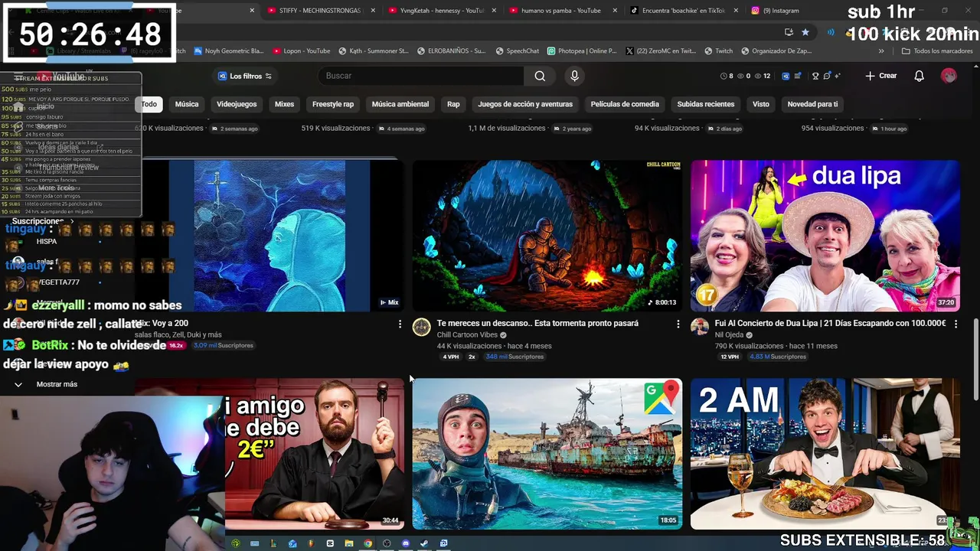Switch to STIFFY - MECHINGSTRONGAS tab
The height and width of the screenshot is (551, 980).
coord(322,11)
